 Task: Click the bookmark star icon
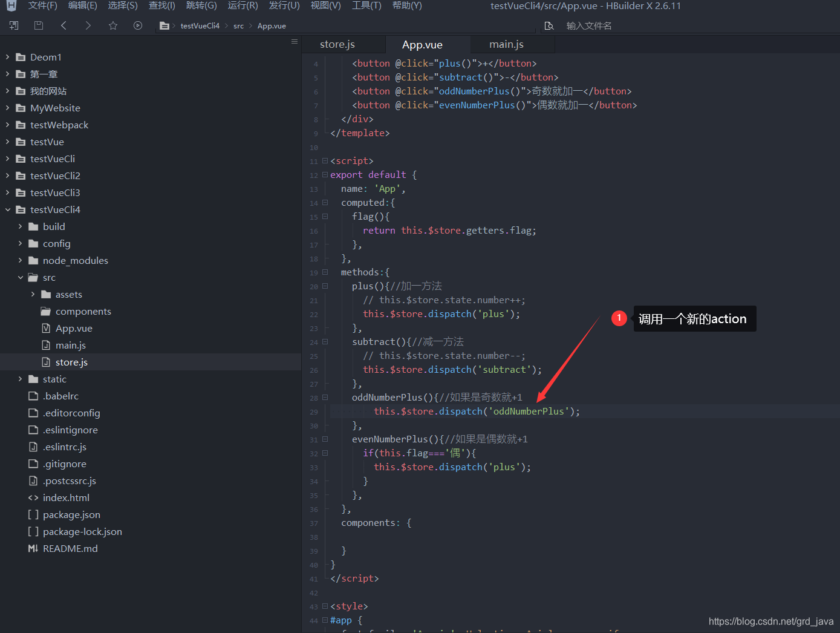pyautogui.click(x=113, y=25)
